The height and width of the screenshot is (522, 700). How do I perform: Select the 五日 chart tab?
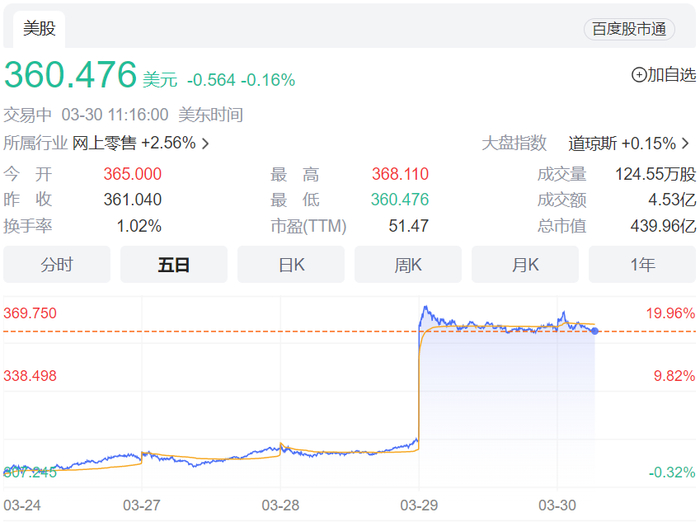(174, 265)
